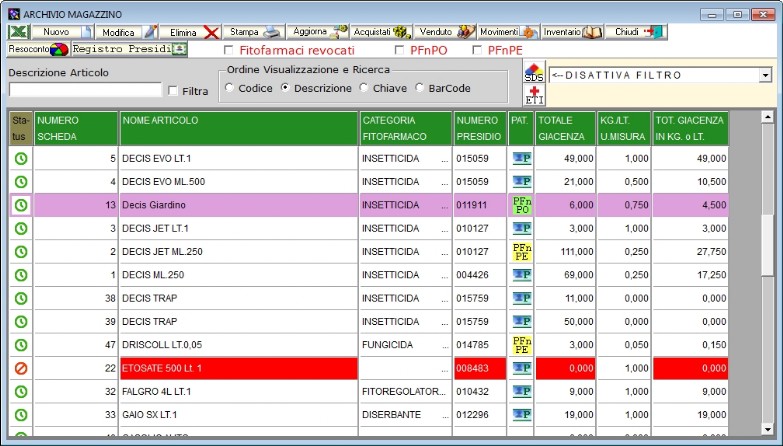Viewport: 783px width, 446px height.
Task: Expand category ellipsis for ETOSATE 500
Action: [445, 369]
